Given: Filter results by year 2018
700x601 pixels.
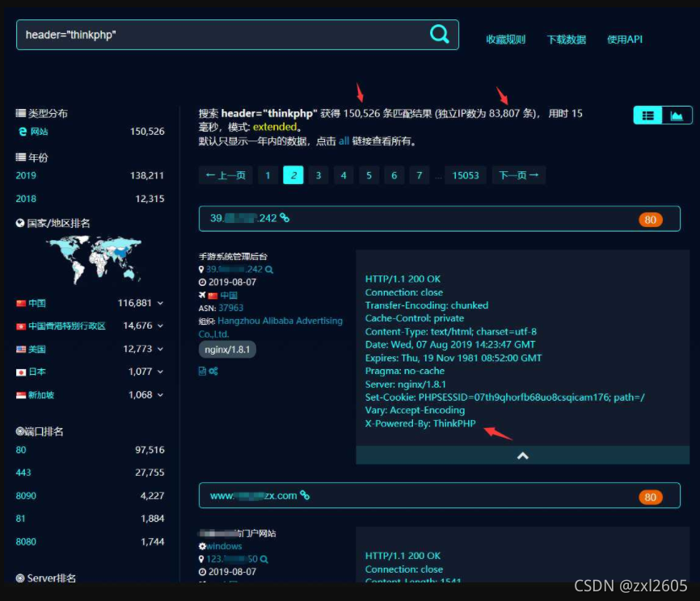Looking at the screenshot, I should tap(26, 199).
